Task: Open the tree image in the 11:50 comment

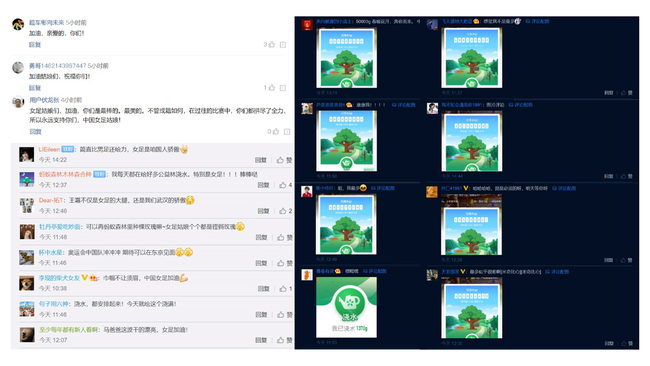Action: [x=347, y=141]
